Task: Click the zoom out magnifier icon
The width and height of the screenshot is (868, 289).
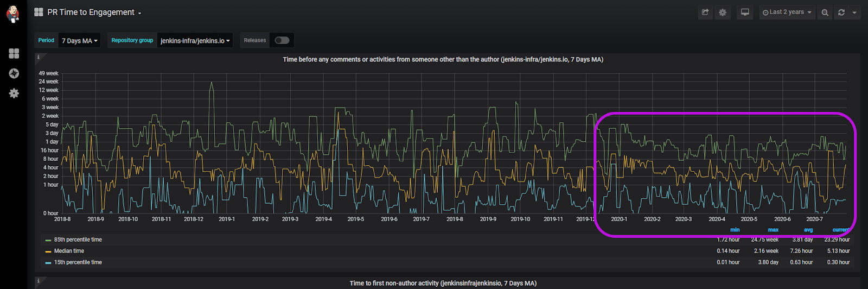Action: coord(825,12)
